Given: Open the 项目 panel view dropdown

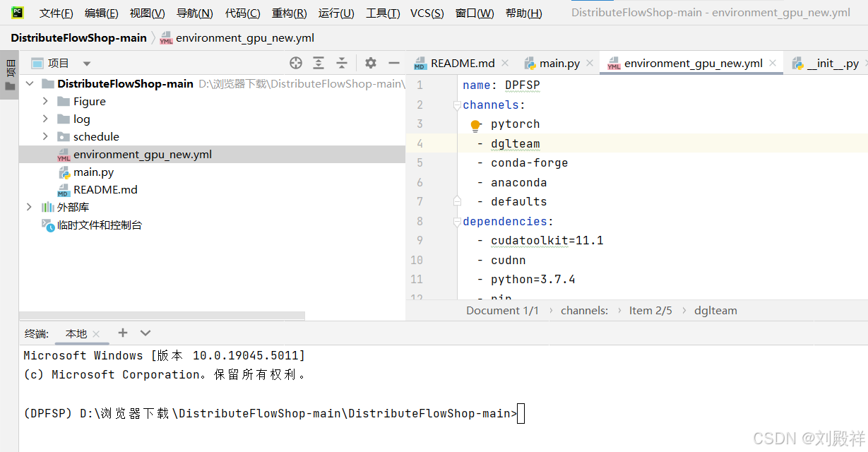Looking at the screenshot, I should 86,63.
